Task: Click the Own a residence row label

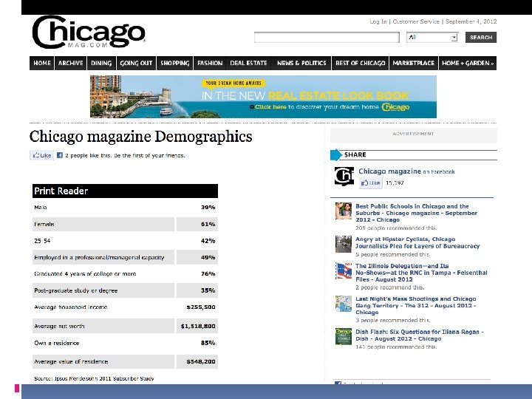Action: tap(57, 343)
